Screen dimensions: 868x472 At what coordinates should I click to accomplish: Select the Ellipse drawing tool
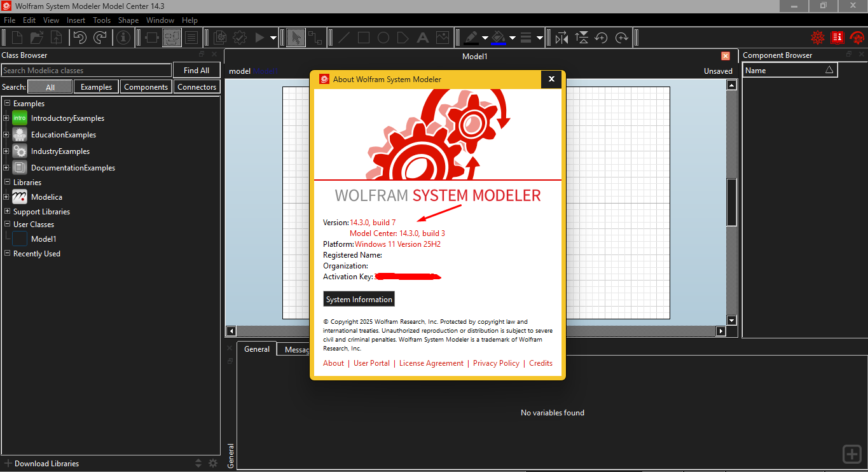[x=383, y=38]
